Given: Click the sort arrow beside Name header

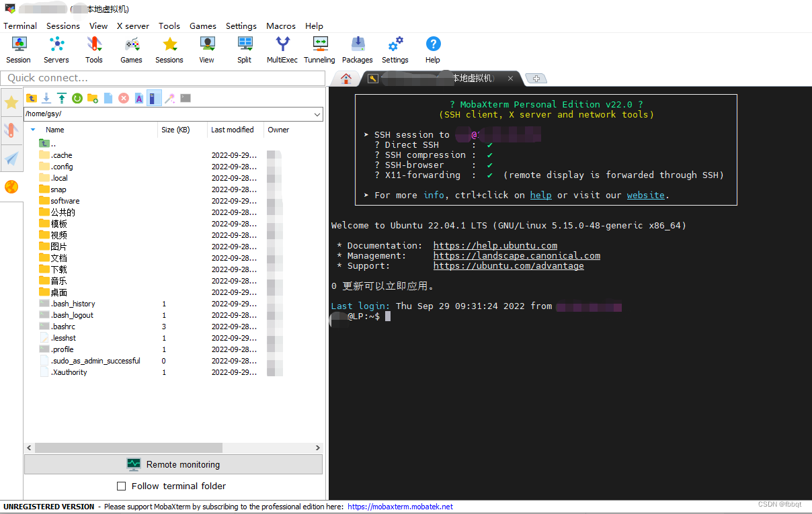Looking at the screenshot, I should (x=33, y=130).
